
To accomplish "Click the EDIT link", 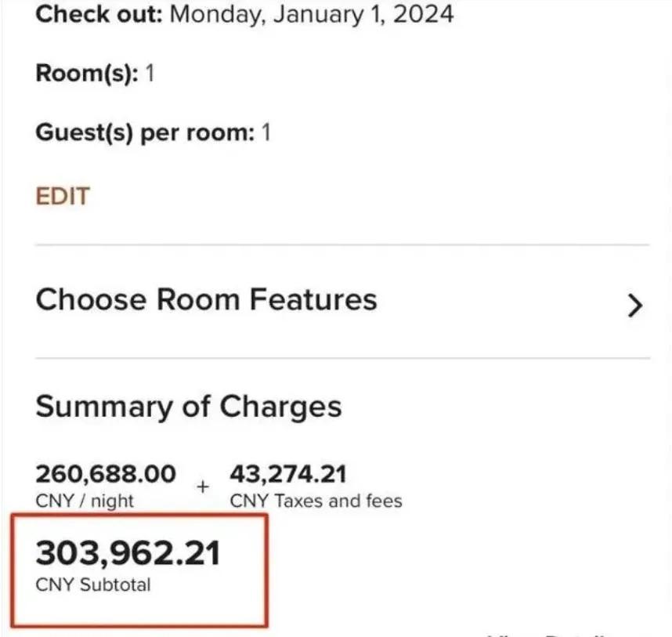I will pos(63,195).
